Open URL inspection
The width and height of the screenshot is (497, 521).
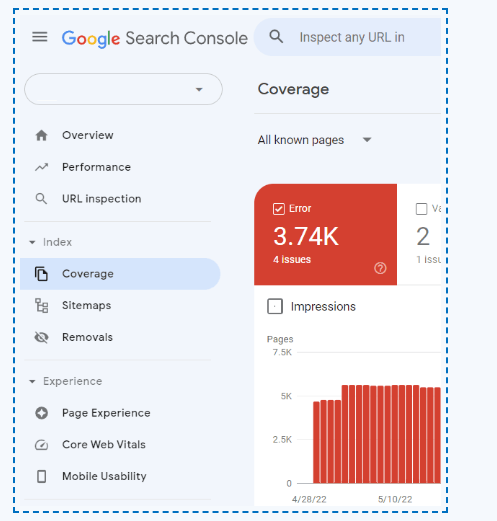click(x=102, y=199)
